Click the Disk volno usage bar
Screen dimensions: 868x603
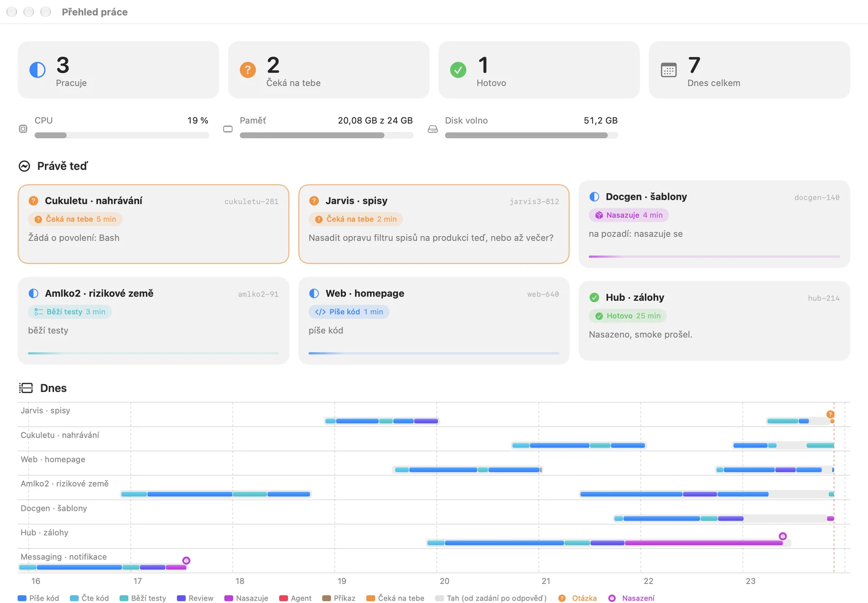click(531, 135)
